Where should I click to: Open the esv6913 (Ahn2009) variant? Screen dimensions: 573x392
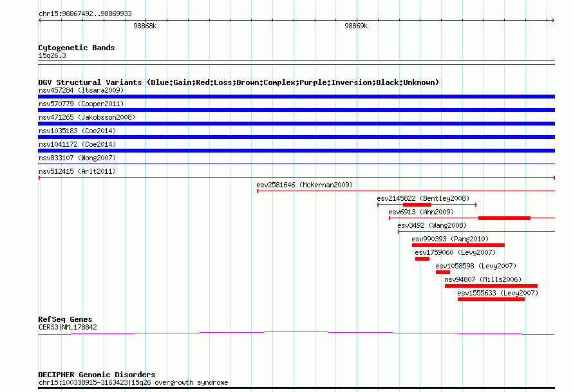421,212
